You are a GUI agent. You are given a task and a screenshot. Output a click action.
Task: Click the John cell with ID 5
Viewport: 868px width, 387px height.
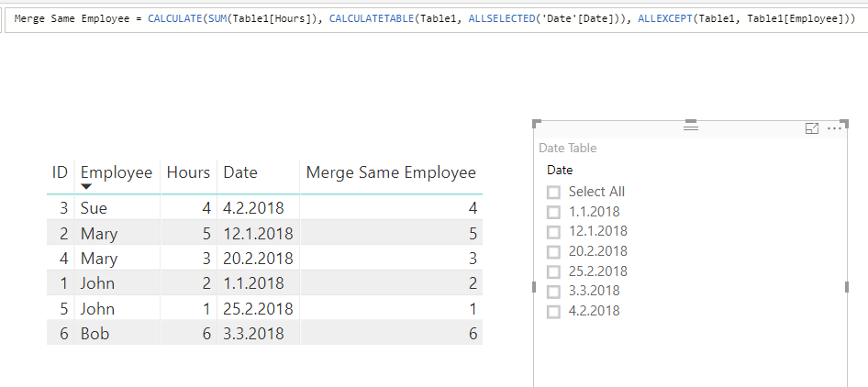(x=98, y=308)
